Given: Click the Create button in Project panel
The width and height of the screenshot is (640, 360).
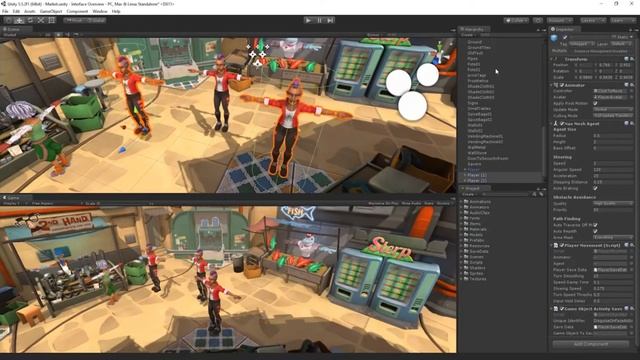Looking at the screenshot, I should 468,194.
